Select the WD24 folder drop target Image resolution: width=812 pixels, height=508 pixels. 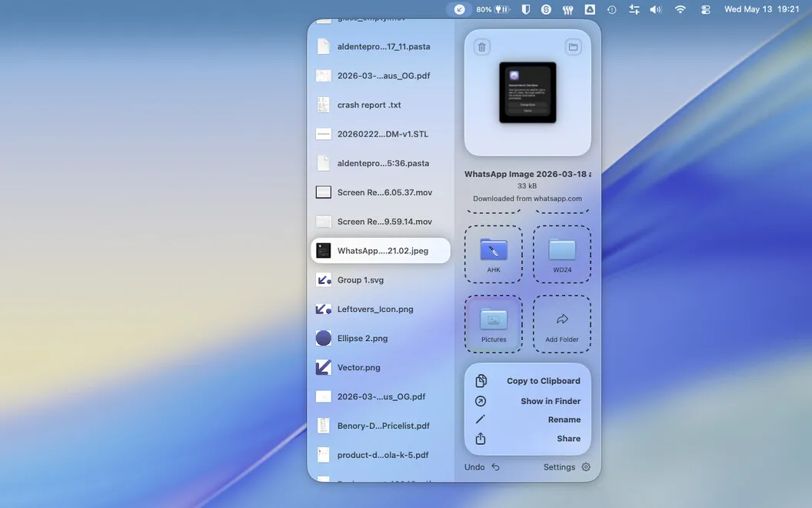tap(562, 254)
